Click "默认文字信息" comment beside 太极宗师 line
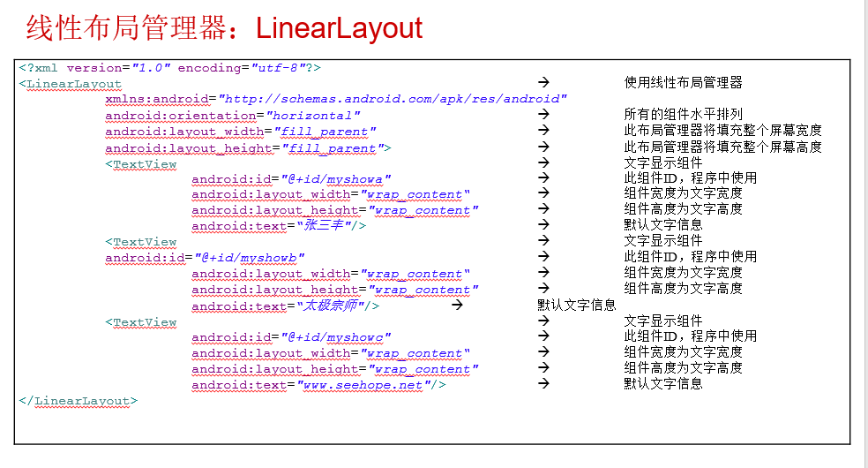Image resolution: width=868 pixels, height=468 pixels. [577, 306]
